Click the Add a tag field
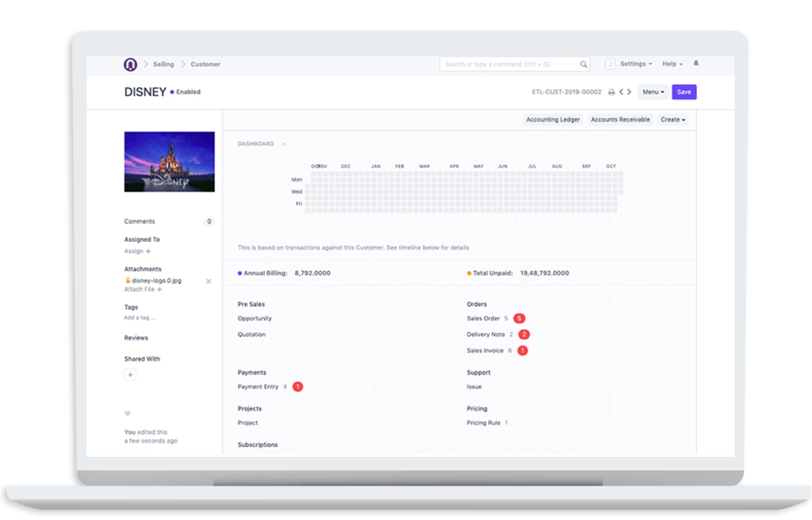This screenshot has width=812, height=520. 140,318
